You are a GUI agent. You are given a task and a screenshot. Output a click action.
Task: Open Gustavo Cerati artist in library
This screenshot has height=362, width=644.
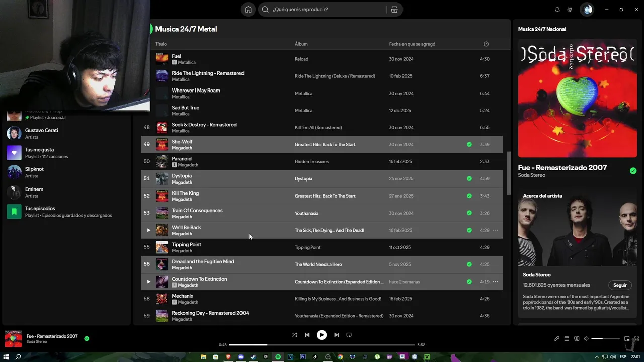coord(66,133)
